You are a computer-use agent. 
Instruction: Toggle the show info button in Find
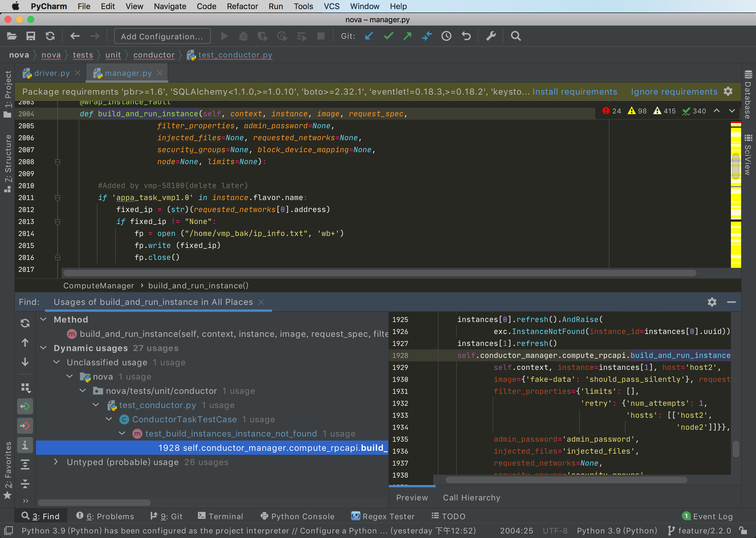(25, 445)
